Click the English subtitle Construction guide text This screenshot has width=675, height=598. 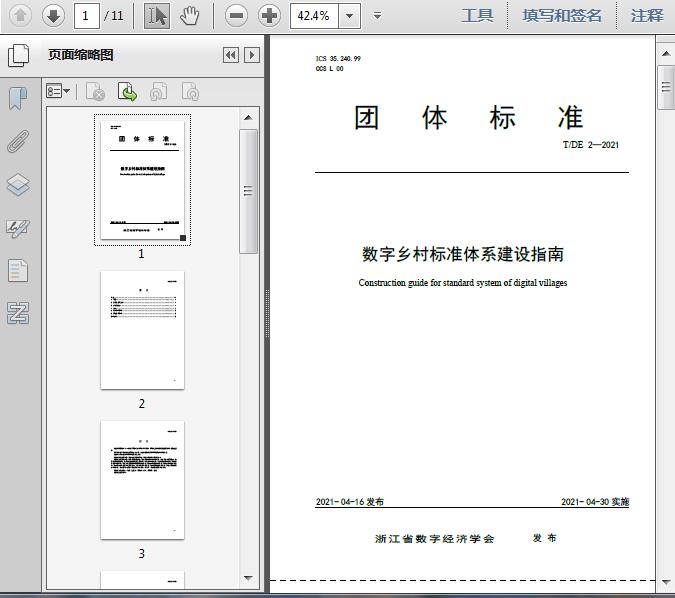click(463, 283)
